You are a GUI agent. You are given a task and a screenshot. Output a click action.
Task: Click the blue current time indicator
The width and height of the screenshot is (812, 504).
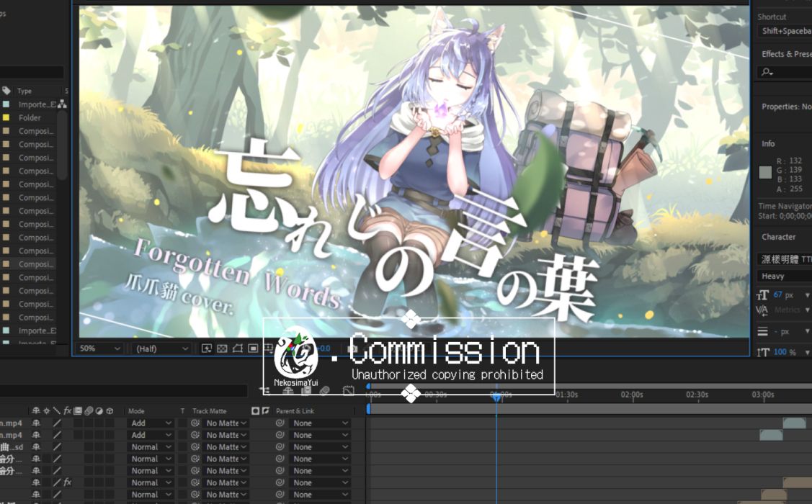[496, 397]
